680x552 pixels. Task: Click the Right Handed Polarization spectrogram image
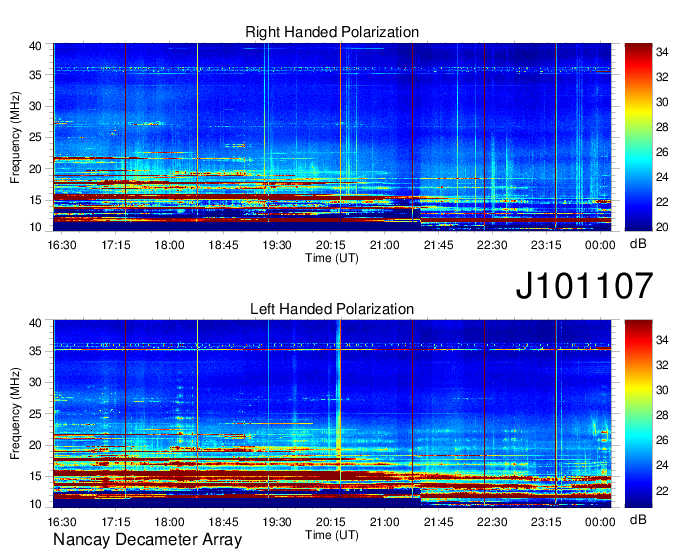click(x=332, y=137)
